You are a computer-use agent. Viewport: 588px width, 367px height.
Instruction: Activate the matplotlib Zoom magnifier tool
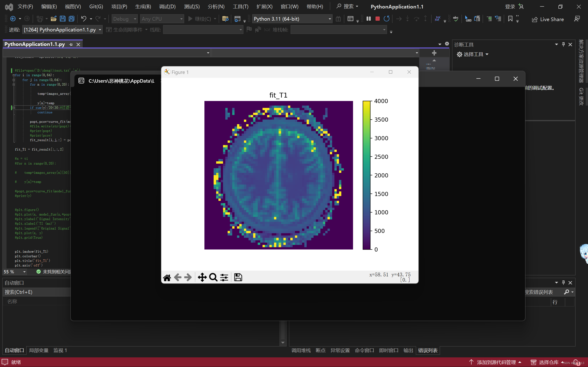213,277
